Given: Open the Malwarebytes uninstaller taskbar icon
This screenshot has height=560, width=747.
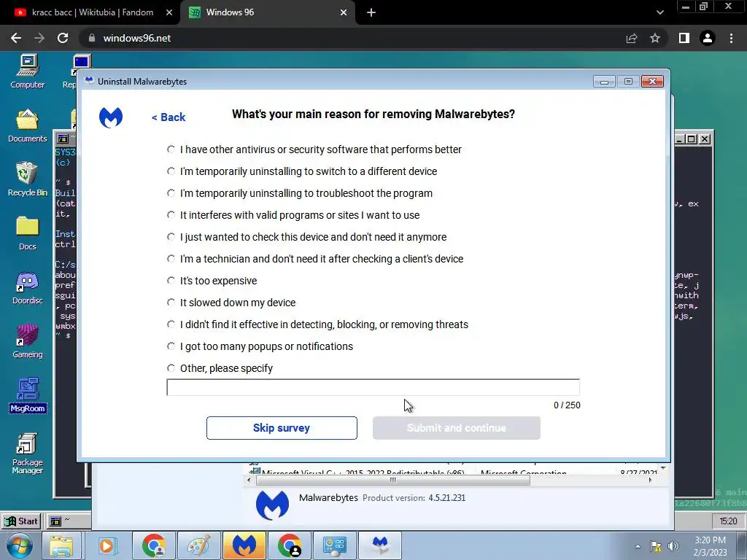Looking at the screenshot, I should 380,545.
